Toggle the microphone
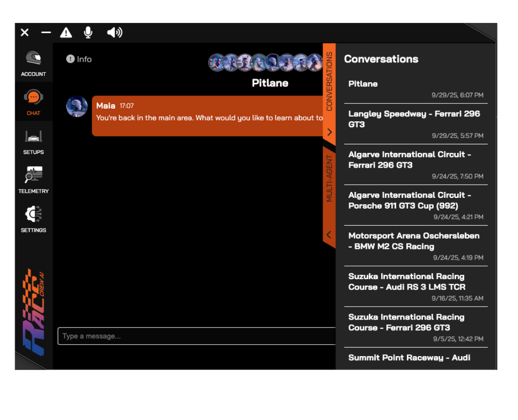The height and width of the screenshot is (420, 518). coord(88,32)
